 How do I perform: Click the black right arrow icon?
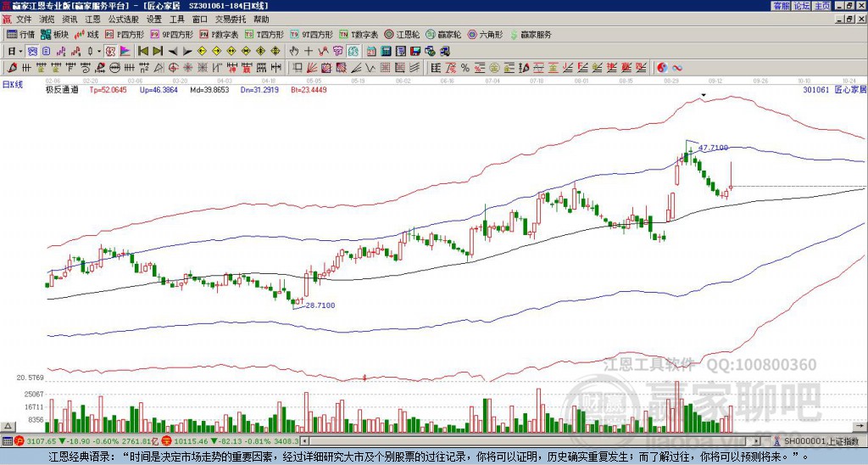tap(187, 51)
